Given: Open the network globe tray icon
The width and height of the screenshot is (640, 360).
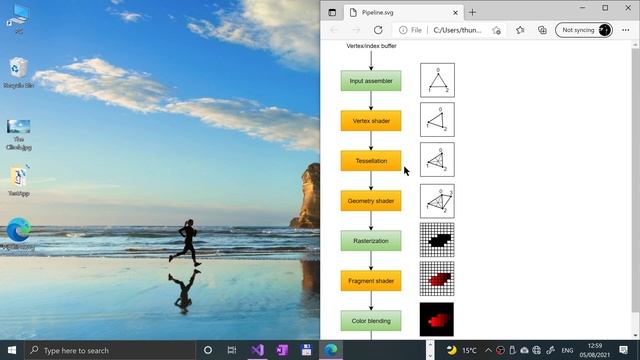Looking at the screenshot, I should coord(537,350).
